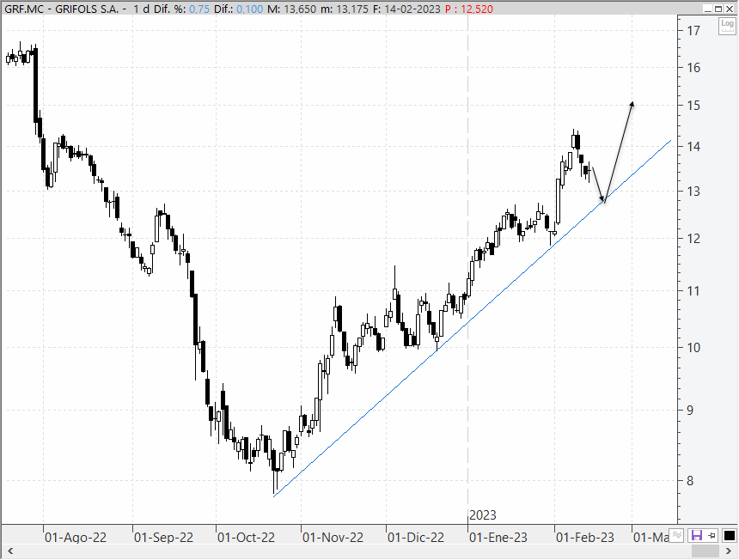Toggle the Log scale button

(727, 26)
